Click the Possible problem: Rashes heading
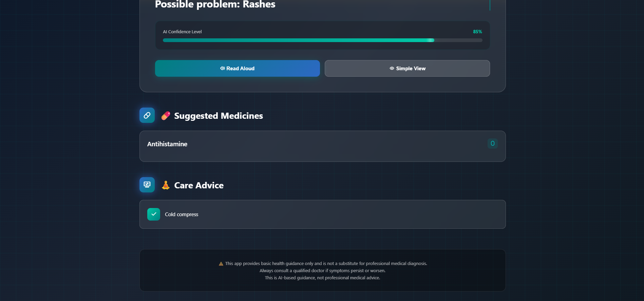This screenshot has width=644, height=301. [215, 4]
